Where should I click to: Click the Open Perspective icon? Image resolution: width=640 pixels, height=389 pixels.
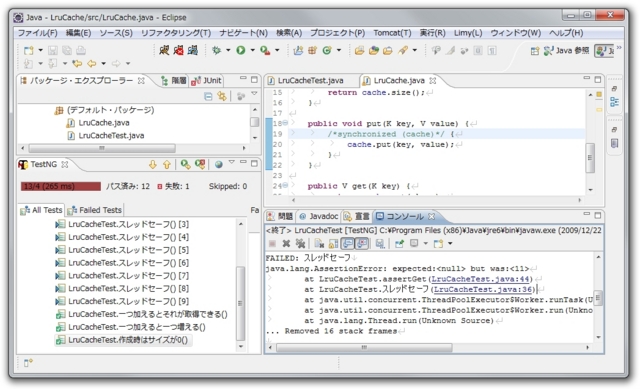[x=535, y=51]
